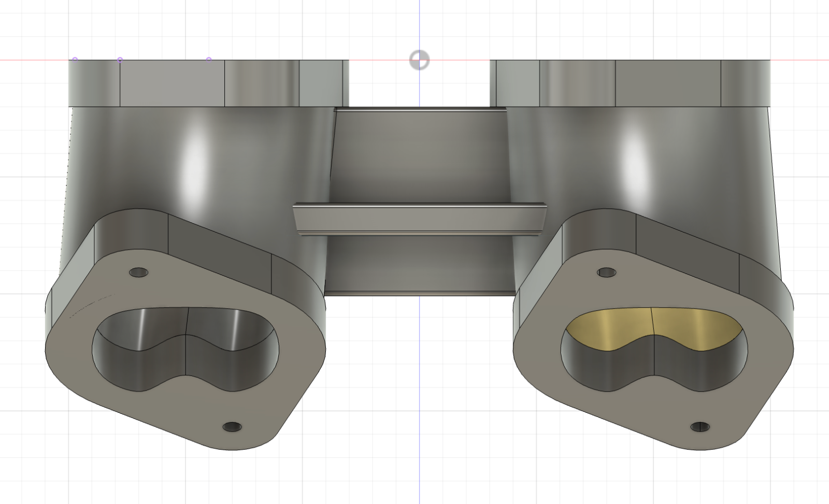829x504 pixels.
Task: Select the web panel below the crossbar
Action: click(x=419, y=264)
